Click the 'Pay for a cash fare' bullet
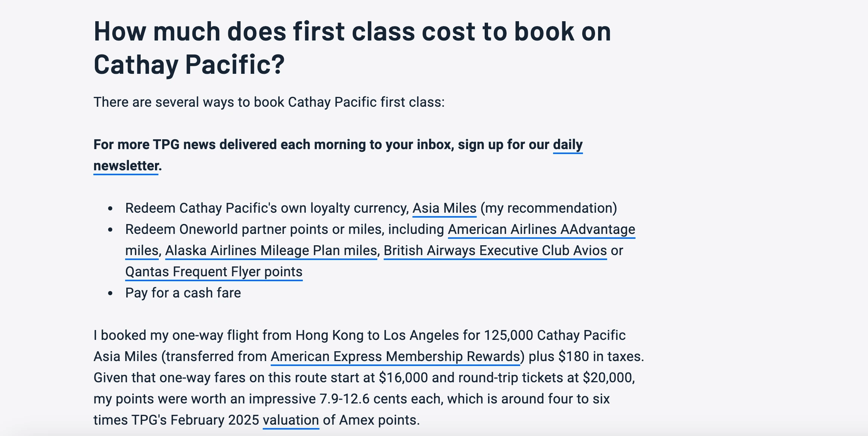This screenshot has width=868, height=436. [x=183, y=293]
